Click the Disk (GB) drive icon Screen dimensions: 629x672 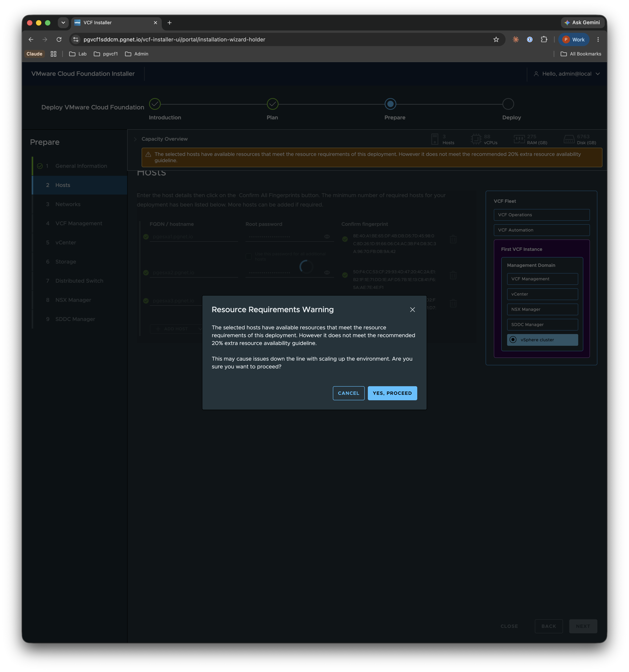569,139
